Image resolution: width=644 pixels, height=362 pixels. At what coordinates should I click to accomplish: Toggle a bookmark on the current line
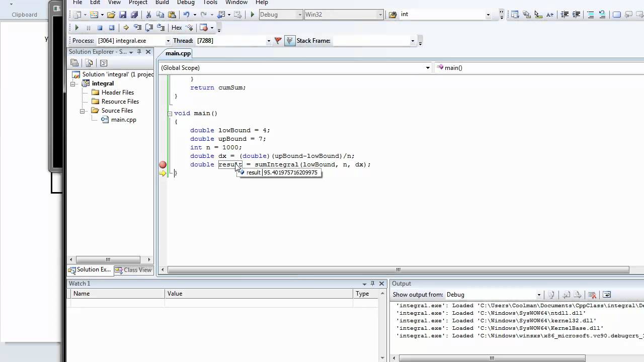click(617, 15)
